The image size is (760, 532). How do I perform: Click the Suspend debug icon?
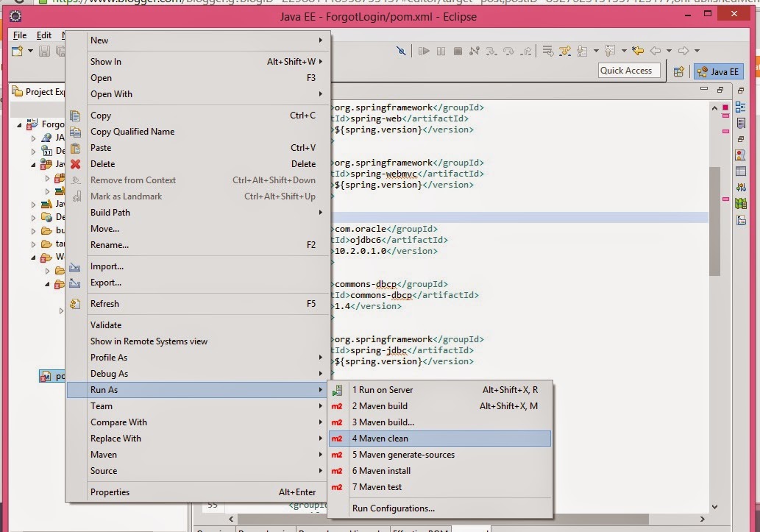(x=442, y=51)
